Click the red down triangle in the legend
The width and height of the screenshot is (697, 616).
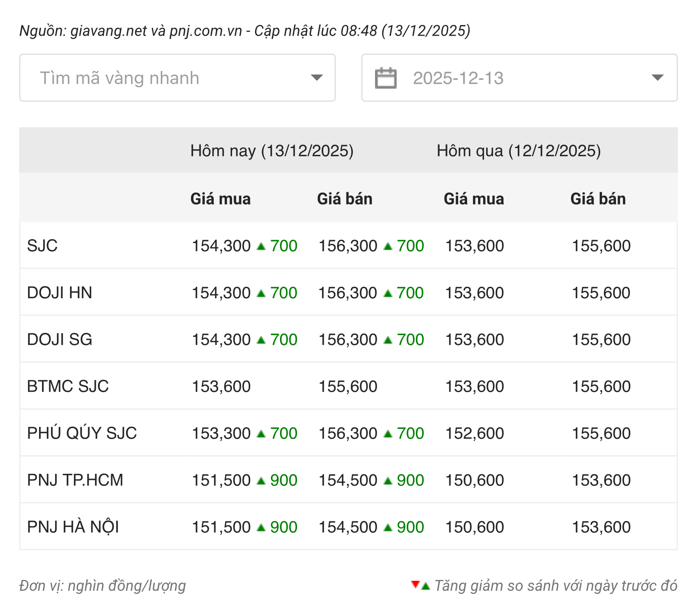[x=415, y=585]
